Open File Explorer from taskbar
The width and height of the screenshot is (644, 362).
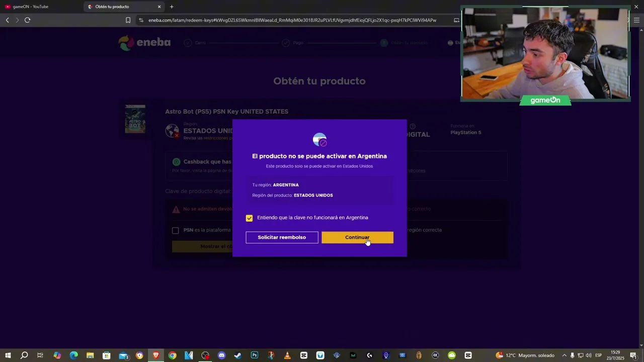(90, 355)
